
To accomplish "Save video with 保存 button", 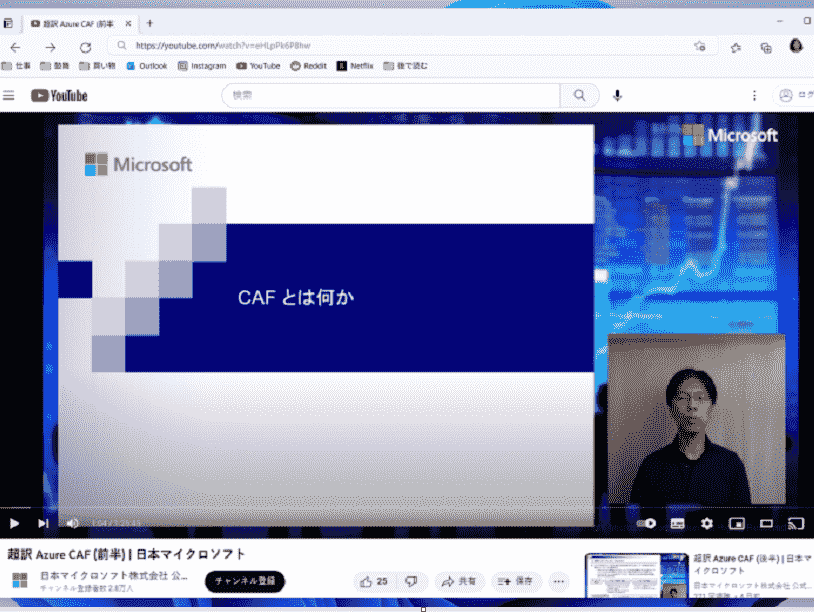I will 515,581.
